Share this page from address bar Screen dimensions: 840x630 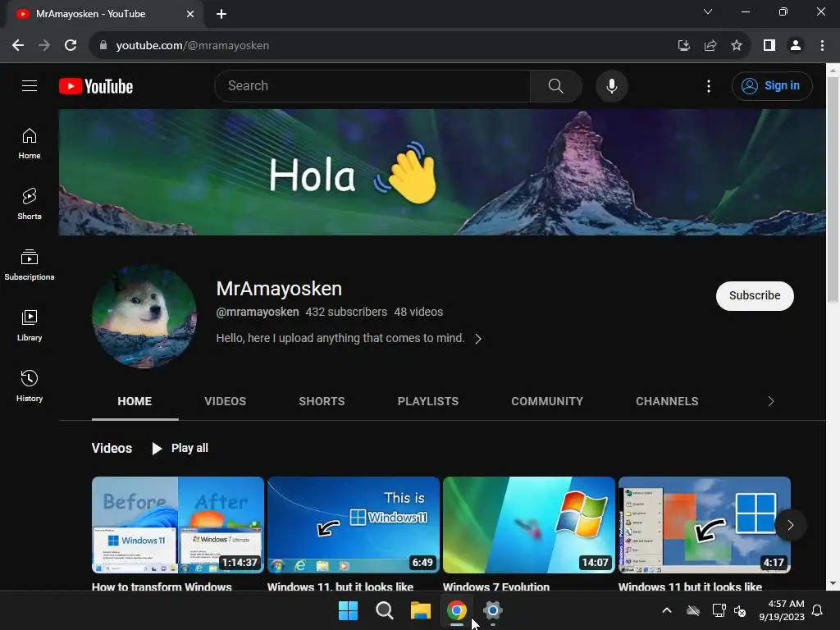click(x=710, y=46)
